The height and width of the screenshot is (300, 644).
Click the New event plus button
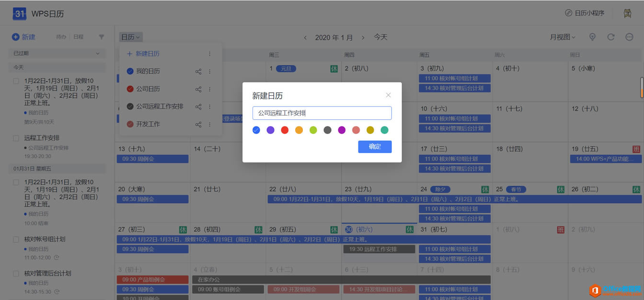pos(23,37)
